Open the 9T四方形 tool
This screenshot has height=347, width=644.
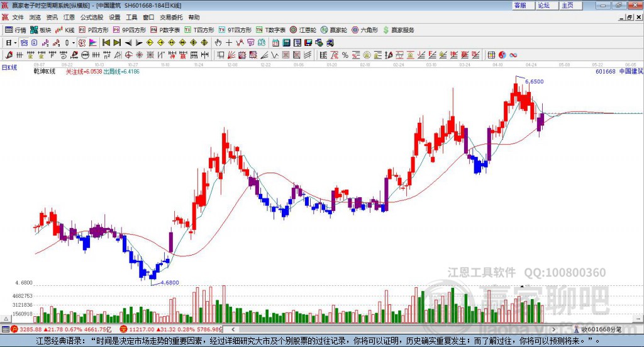coord(235,30)
